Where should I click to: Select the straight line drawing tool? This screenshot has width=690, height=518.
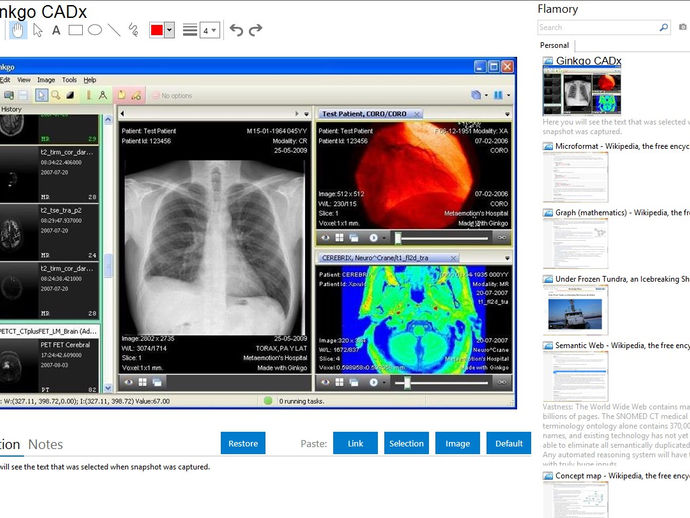tap(114, 30)
